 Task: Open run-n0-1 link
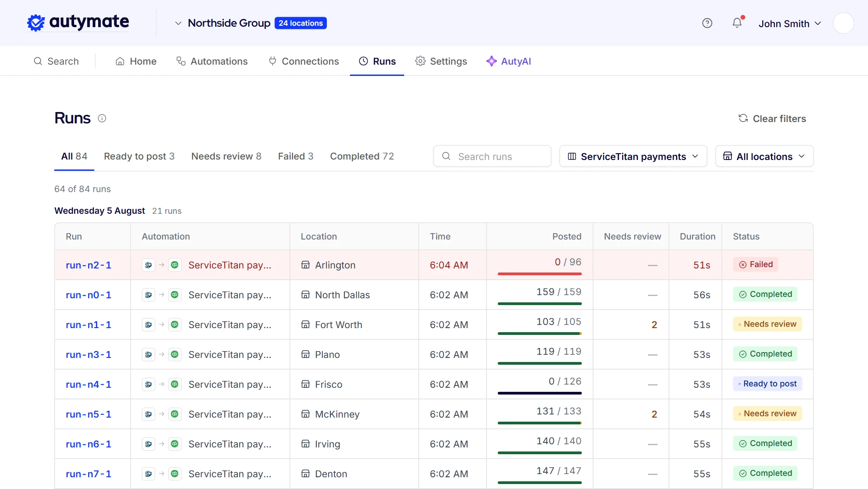89,295
